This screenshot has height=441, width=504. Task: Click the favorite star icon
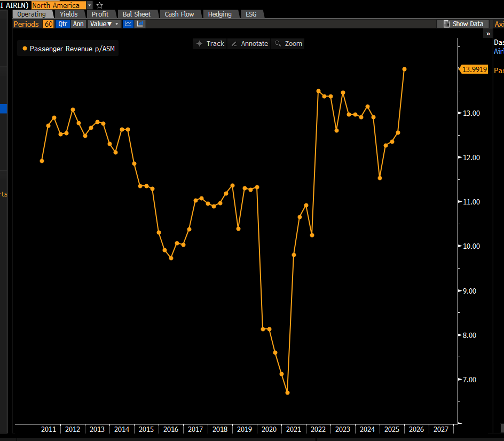point(100,5)
